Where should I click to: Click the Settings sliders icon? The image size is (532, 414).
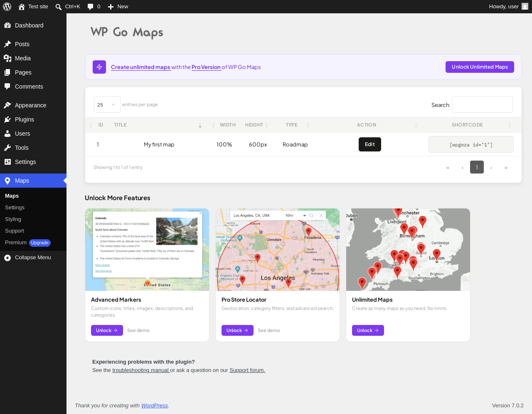point(7,162)
